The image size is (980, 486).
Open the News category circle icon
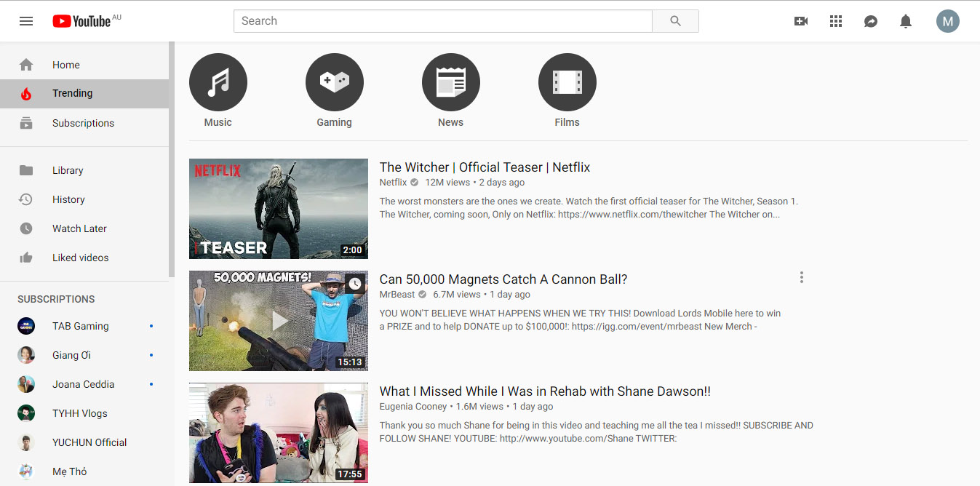click(451, 82)
